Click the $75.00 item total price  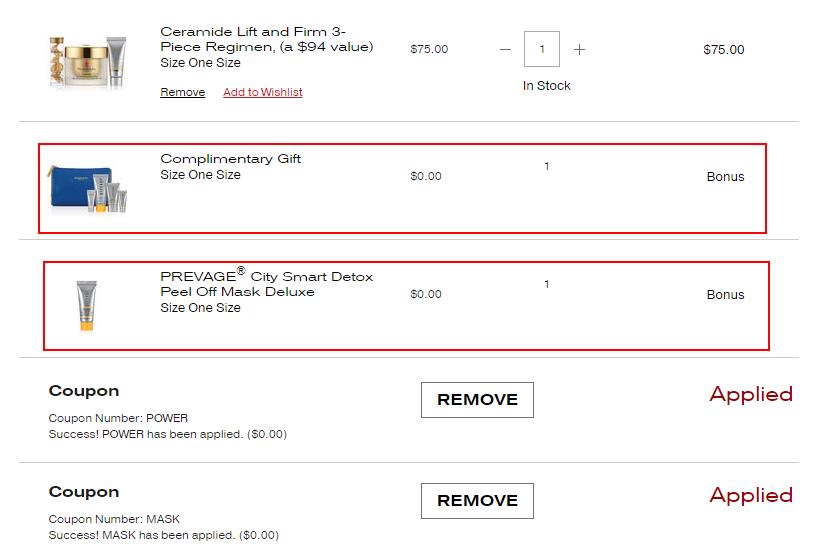[723, 49]
